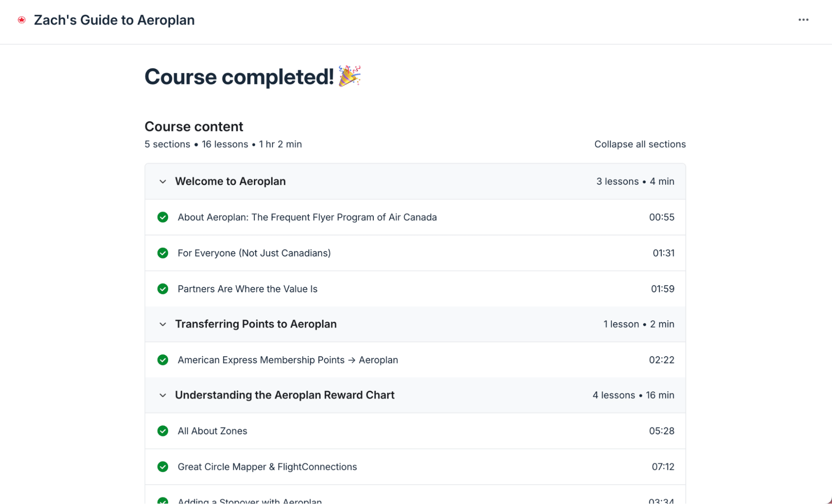Click the green checkmark beside About Aeroplan lesson
Image resolution: width=832 pixels, height=504 pixels.
(x=163, y=217)
